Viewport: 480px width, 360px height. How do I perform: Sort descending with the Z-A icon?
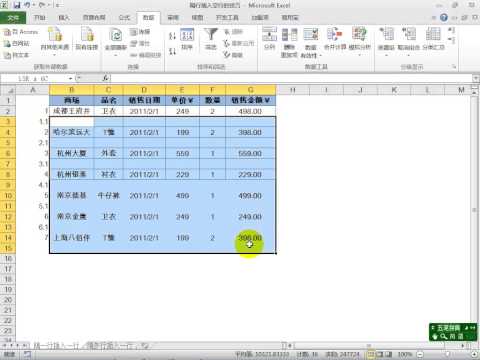(x=172, y=51)
